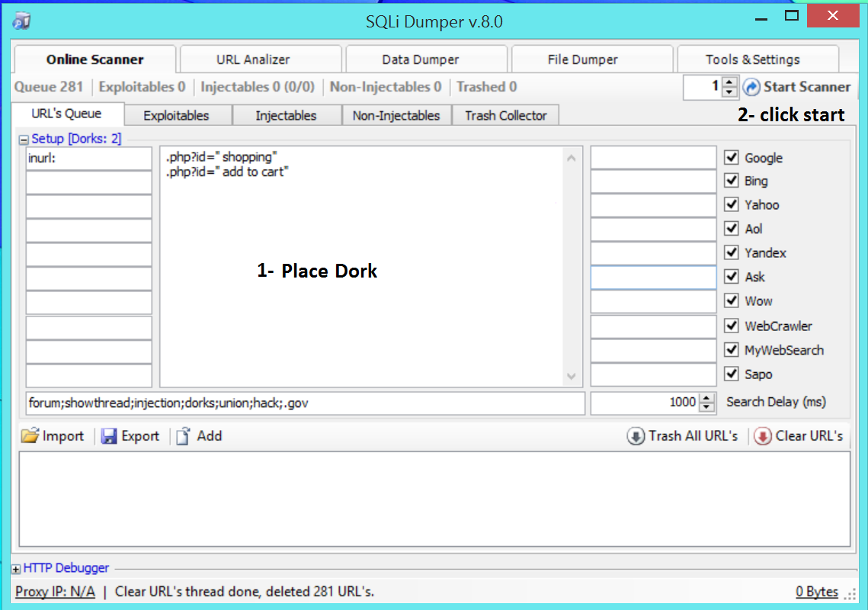Toggle the Sapo search engine checkbox
The height and width of the screenshot is (610, 868).
(x=732, y=374)
